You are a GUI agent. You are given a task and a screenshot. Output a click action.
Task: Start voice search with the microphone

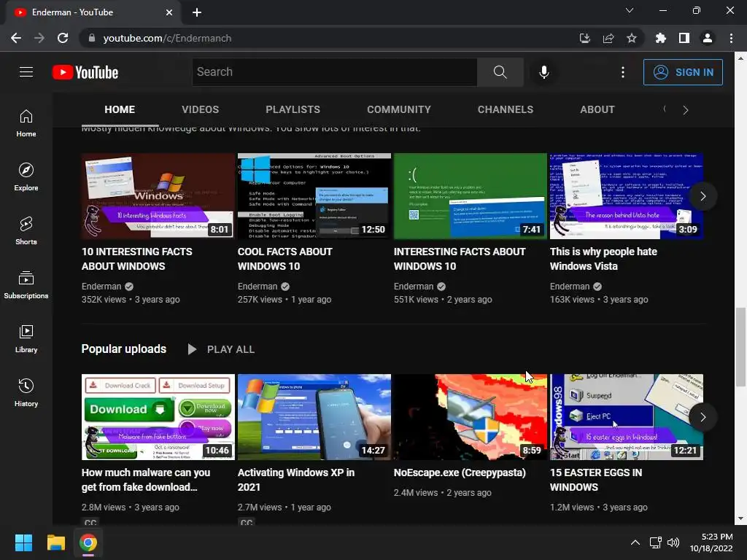point(543,72)
